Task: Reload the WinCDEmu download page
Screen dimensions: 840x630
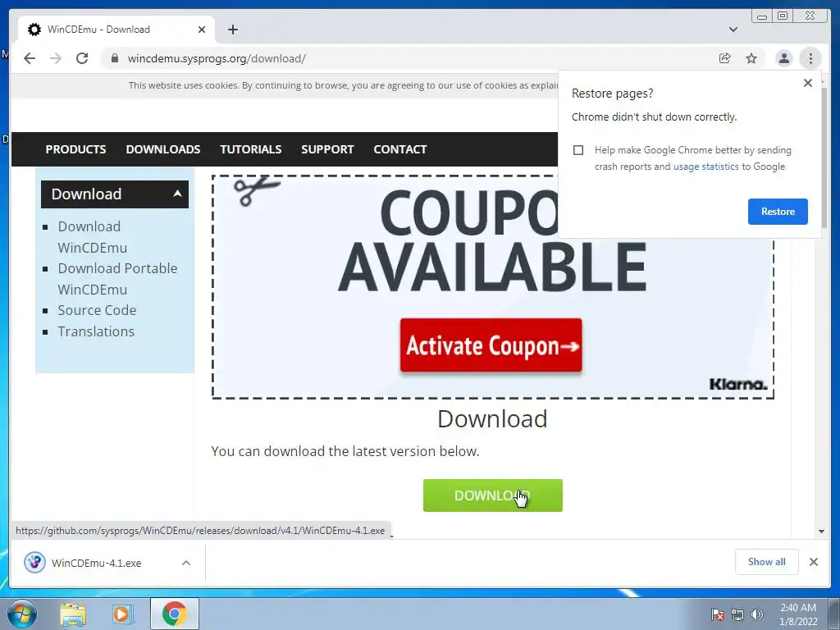Action: click(82, 58)
